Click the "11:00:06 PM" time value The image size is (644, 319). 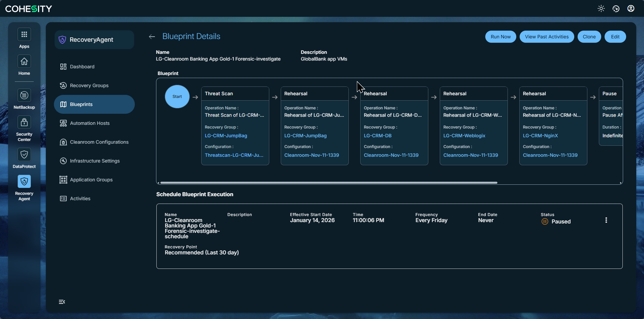[x=368, y=220]
